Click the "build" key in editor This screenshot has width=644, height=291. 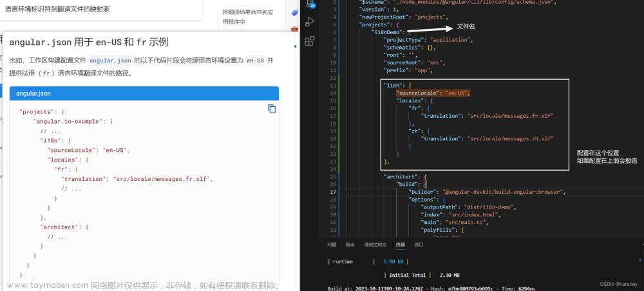pos(406,184)
